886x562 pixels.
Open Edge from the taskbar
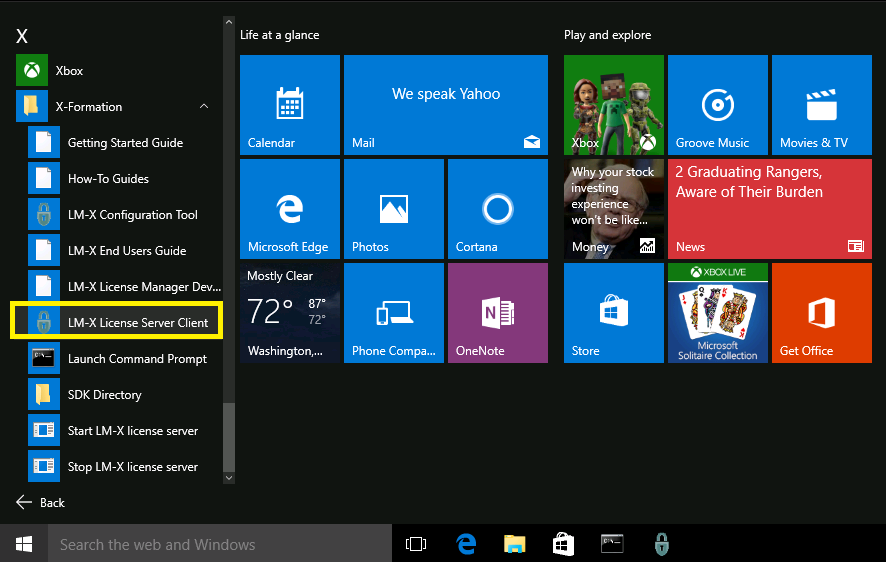[x=466, y=544]
